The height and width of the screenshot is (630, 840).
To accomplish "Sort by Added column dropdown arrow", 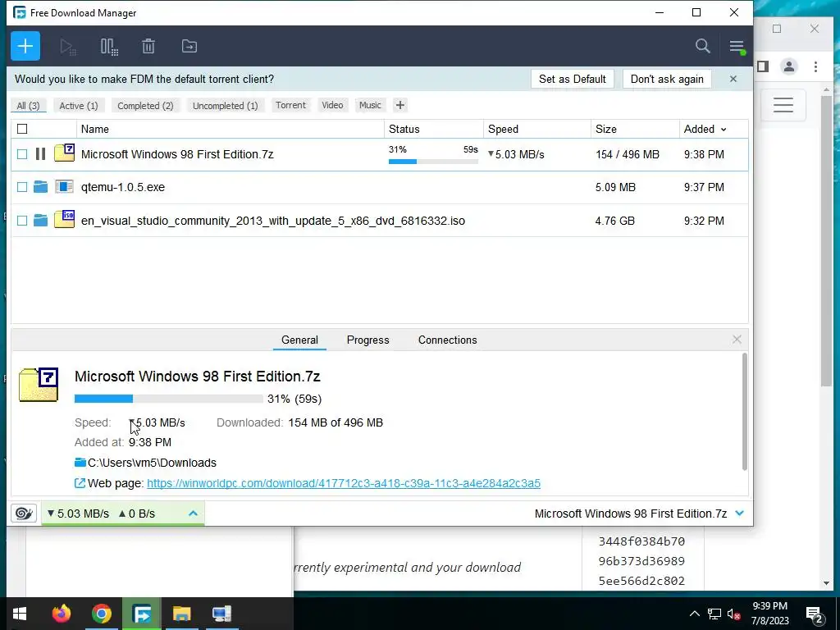I will 724,130.
